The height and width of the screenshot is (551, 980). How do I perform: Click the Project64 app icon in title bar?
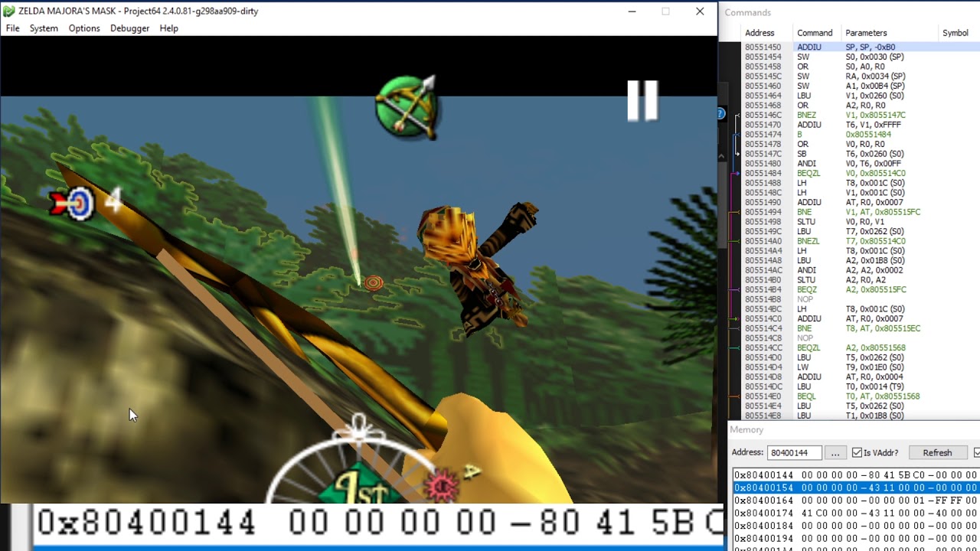[9, 11]
